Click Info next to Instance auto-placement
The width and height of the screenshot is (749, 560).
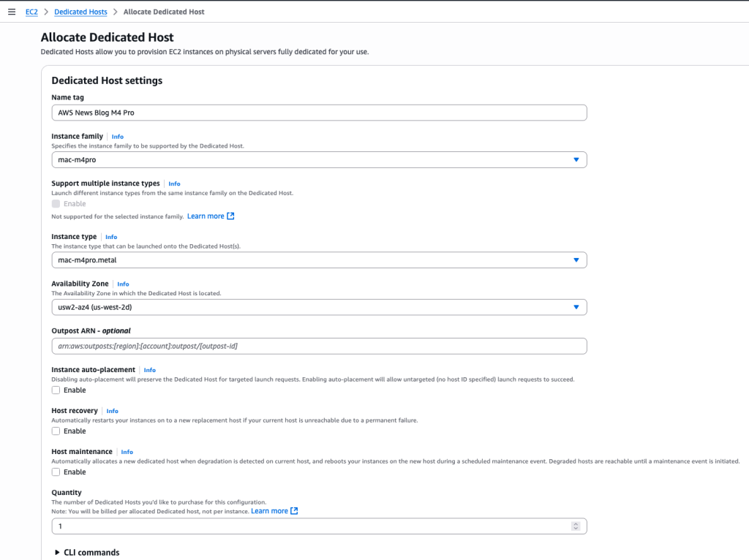[x=149, y=370]
